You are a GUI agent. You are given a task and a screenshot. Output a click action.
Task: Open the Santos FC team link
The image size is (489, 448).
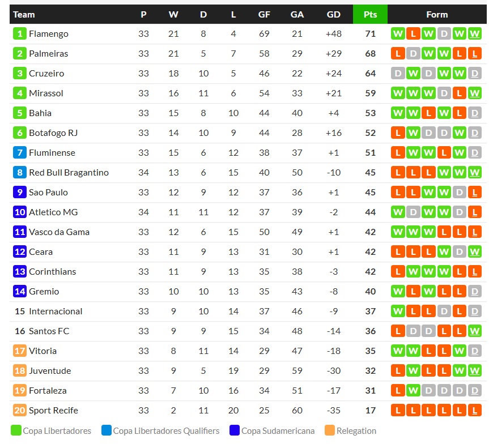[49, 331]
